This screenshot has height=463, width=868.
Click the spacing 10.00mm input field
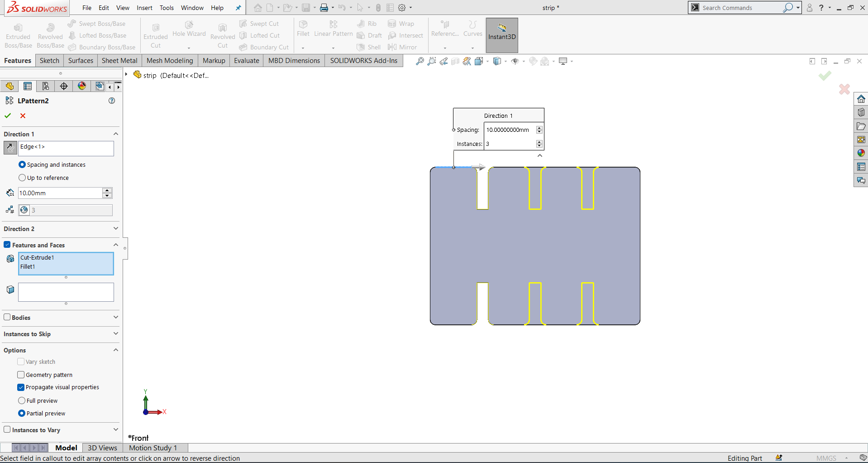point(60,193)
